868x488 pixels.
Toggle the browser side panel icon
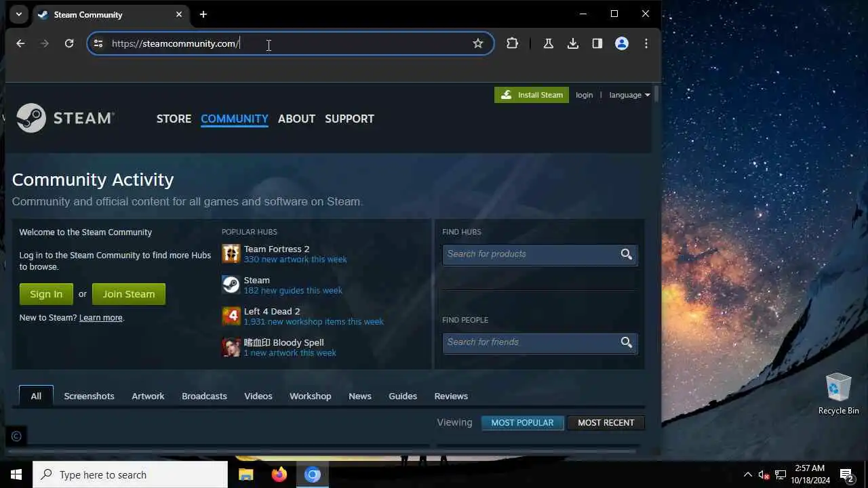click(597, 43)
